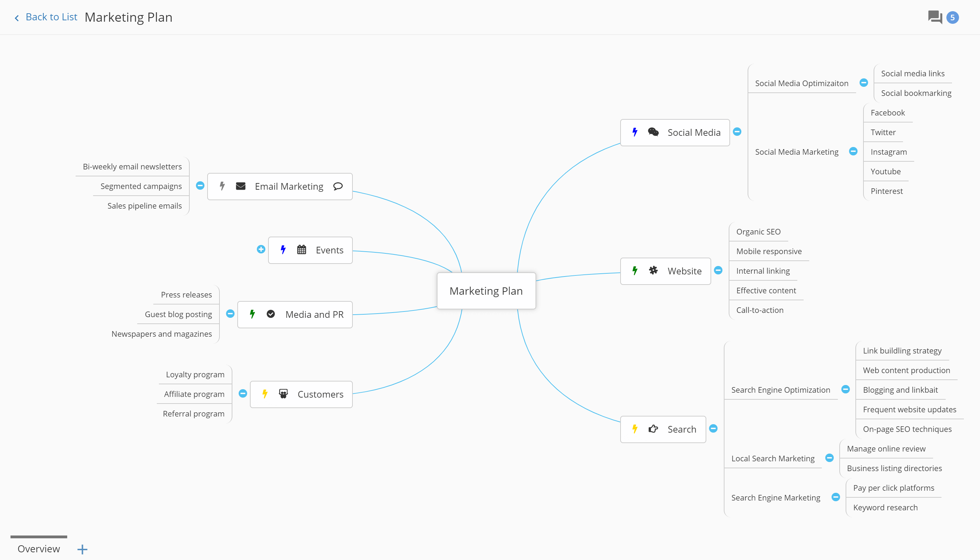This screenshot has width=980, height=560.
Task: Click the chat bubble icon on Email Marketing node
Action: click(338, 187)
